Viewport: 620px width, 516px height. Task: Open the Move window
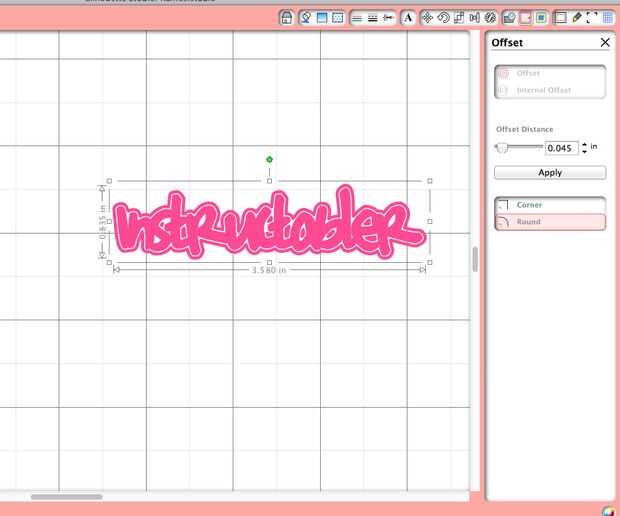pos(427,18)
